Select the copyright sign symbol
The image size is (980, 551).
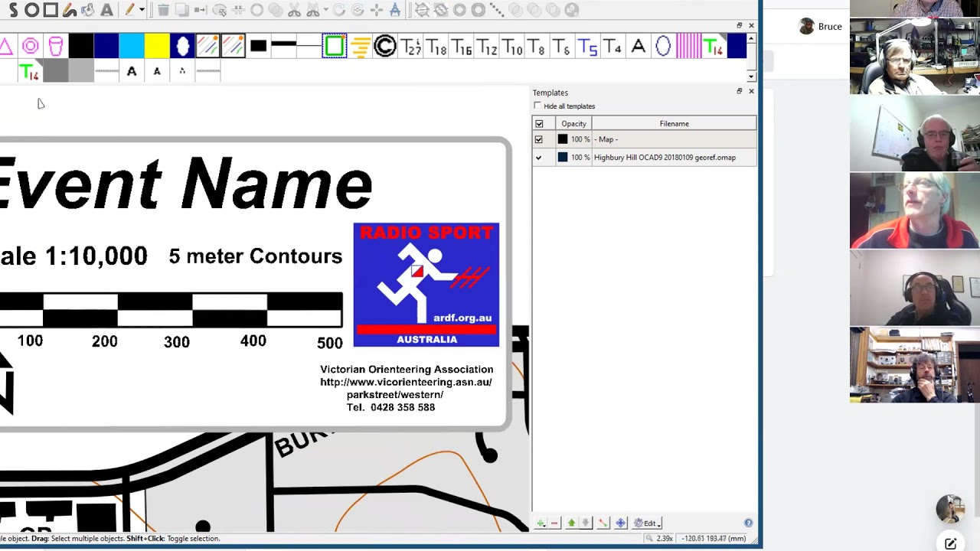[x=385, y=47]
